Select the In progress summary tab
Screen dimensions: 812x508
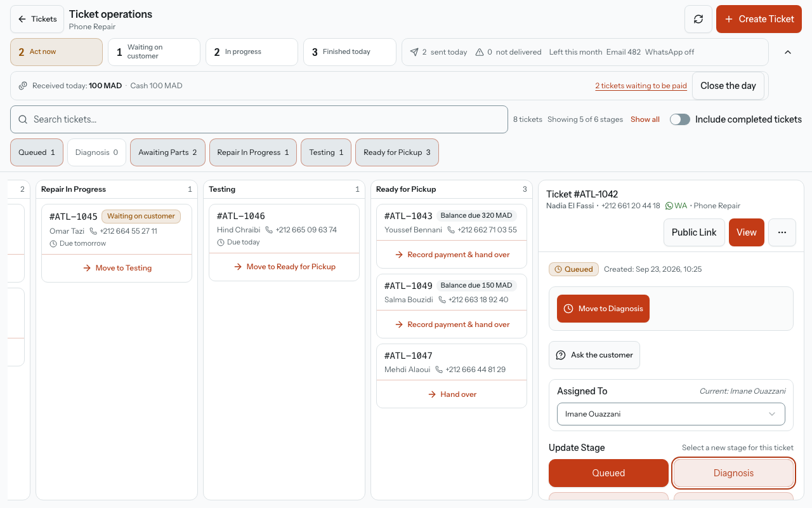(252, 52)
